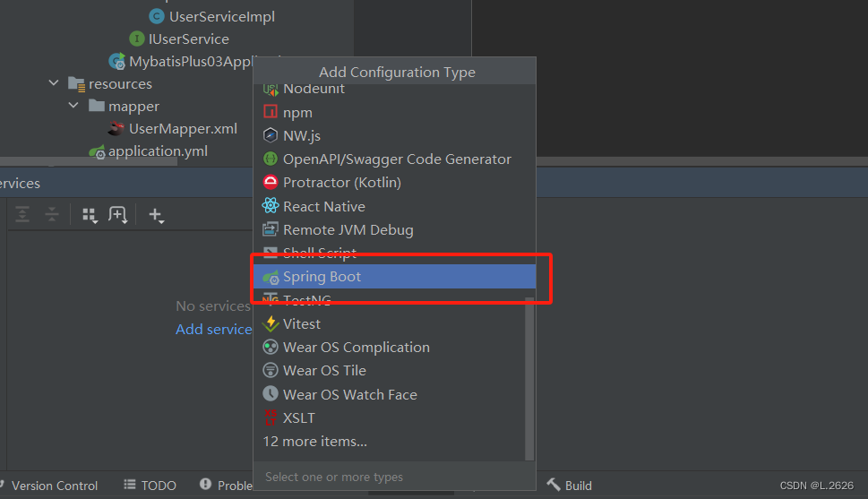The width and height of the screenshot is (868, 499).
Task: Click the Add service link
Action: coord(214,329)
